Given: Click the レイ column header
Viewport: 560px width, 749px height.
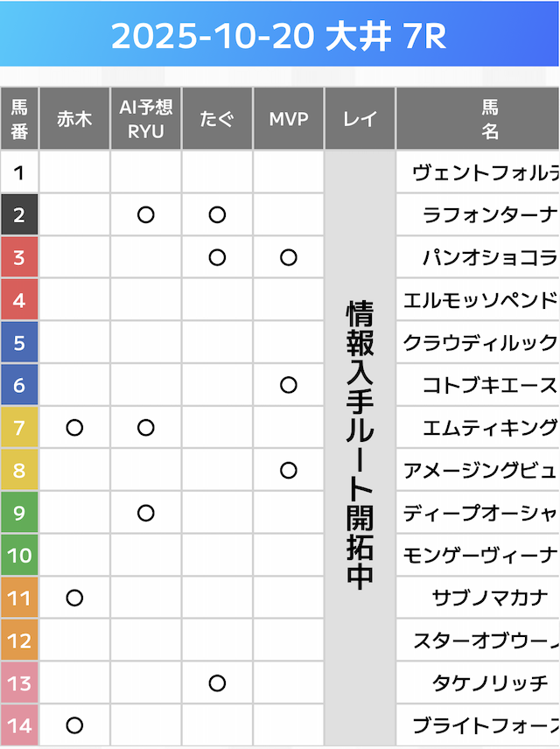Looking at the screenshot, I should point(360,119).
